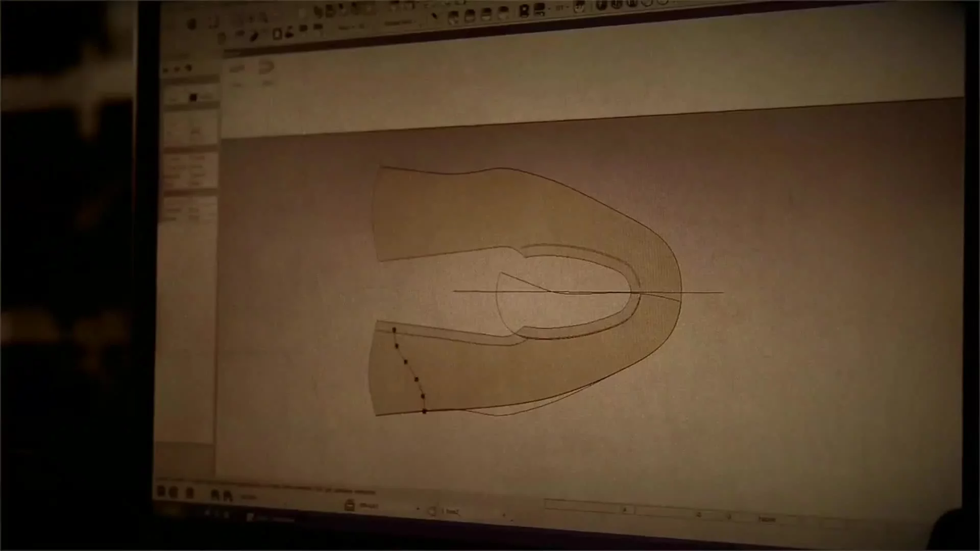Click the rightmost icon of bottom-left icon pair
This screenshot has height=551, width=980.
pos(228,495)
